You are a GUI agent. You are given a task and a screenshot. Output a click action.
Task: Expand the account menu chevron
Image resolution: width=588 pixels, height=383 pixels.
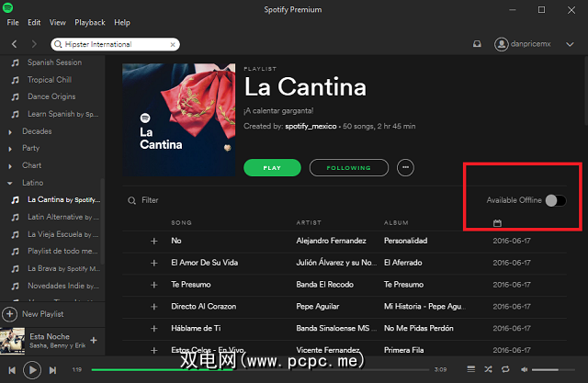point(570,44)
